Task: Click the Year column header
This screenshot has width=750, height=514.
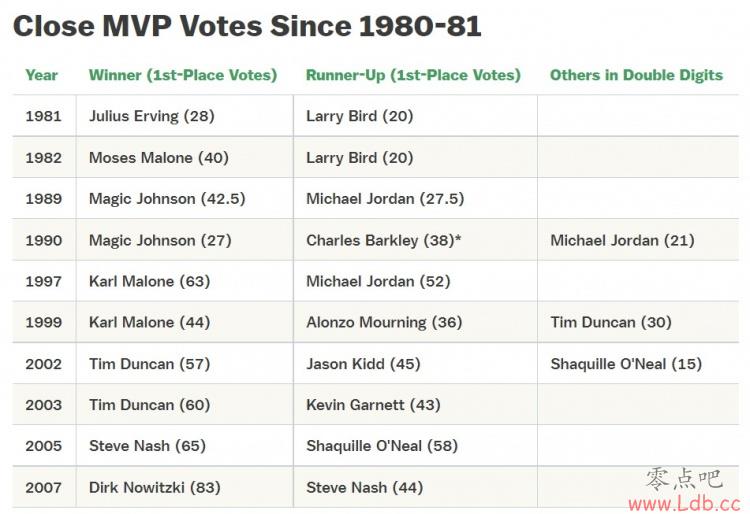Action: [42, 75]
